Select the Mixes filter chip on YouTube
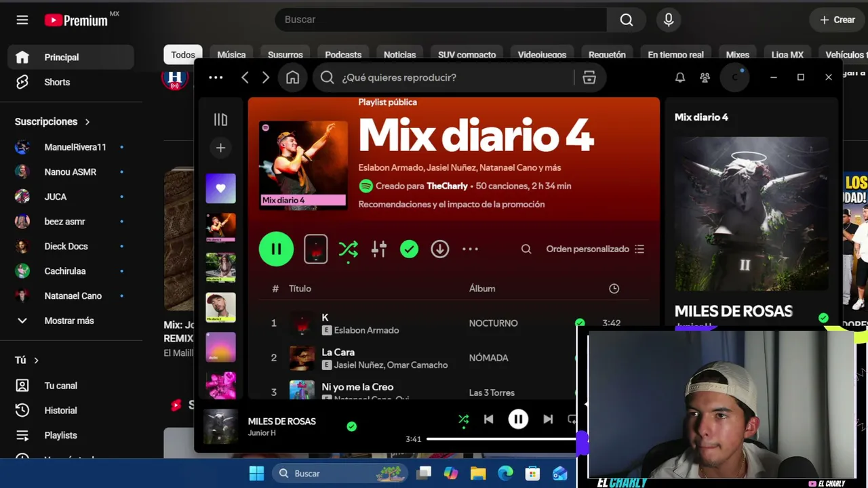Screen dimensions: 868x488 (x=738, y=55)
